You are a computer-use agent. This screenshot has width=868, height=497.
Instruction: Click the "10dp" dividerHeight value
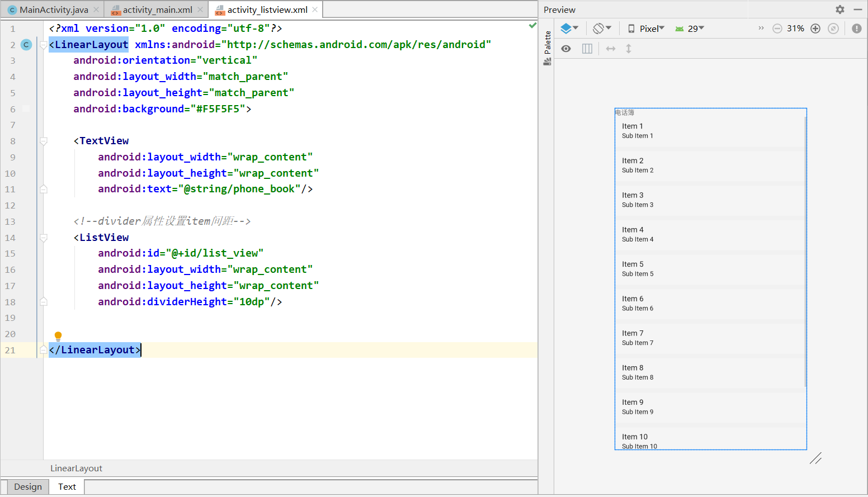(x=252, y=302)
